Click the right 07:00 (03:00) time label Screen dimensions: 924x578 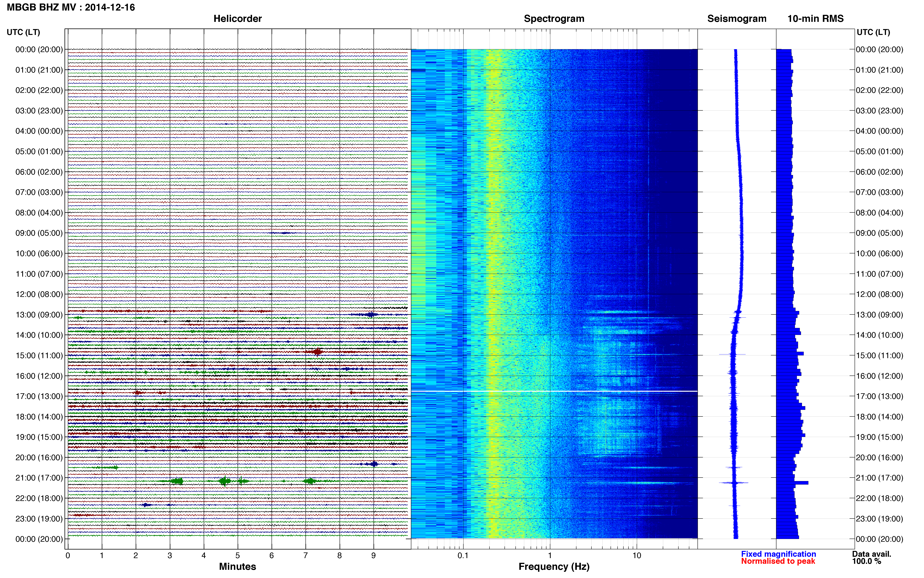(879, 192)
